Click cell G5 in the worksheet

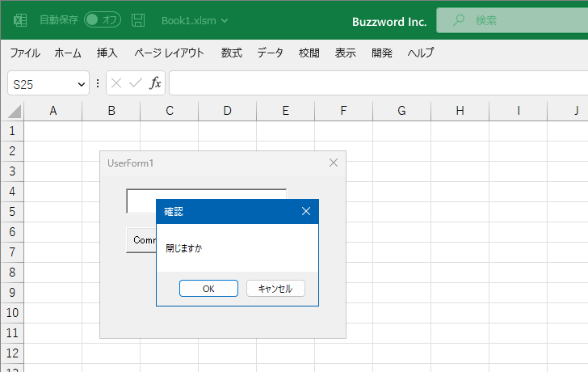[401, 212]
